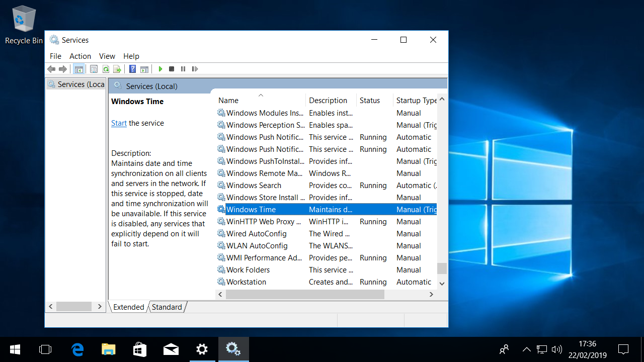644x362 pixels.
Task: Click the Restart Service toolbar icon
Action: tap(195, 69)
